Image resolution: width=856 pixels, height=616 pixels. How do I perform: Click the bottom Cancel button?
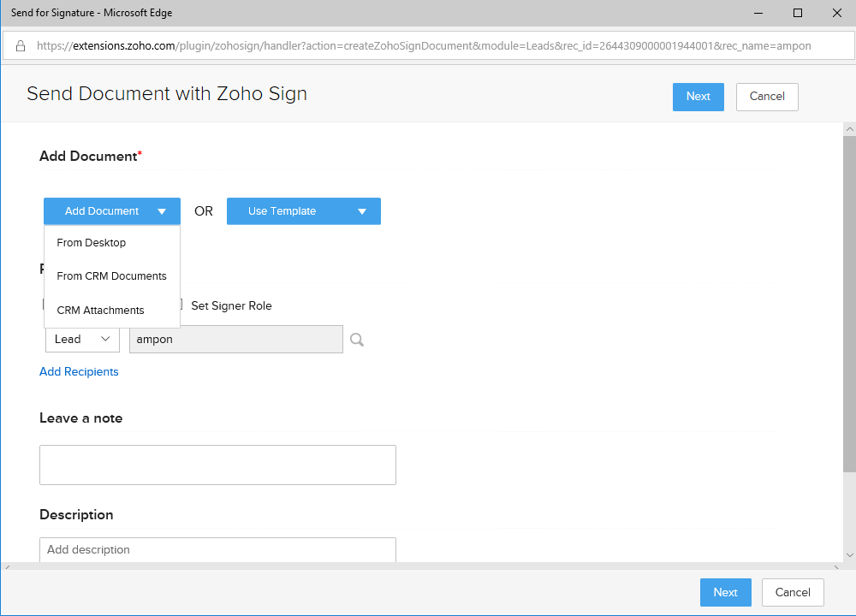pyautogui.click(x=793, y=592)
